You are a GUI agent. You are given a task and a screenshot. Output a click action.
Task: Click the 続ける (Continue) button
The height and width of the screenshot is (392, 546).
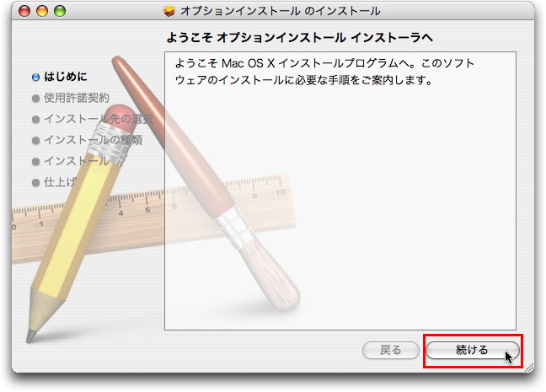(472, 350)
